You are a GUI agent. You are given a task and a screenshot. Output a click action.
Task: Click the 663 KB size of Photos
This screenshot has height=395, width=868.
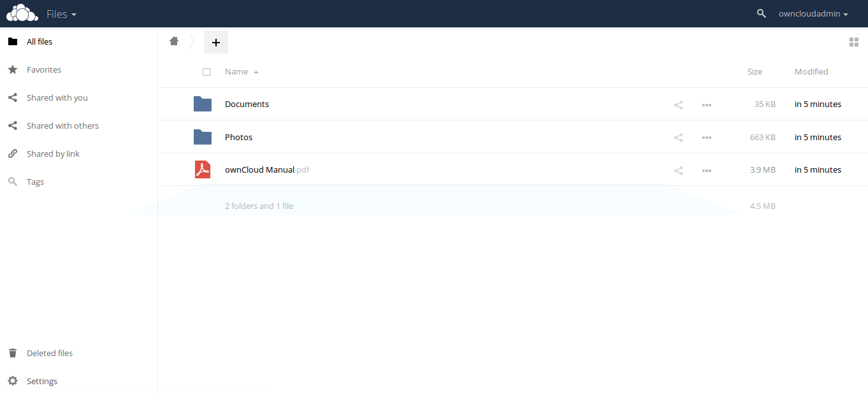pos(763,138)
